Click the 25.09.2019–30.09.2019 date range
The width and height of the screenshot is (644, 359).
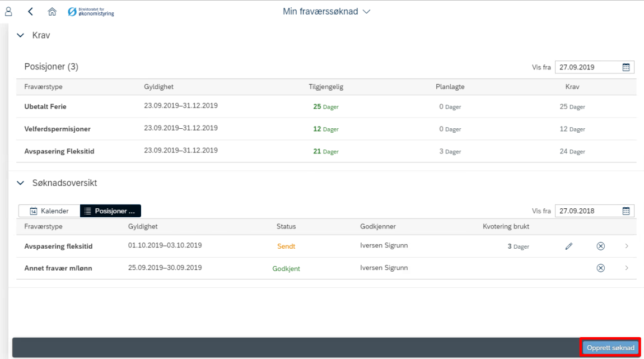click(165, 267)
